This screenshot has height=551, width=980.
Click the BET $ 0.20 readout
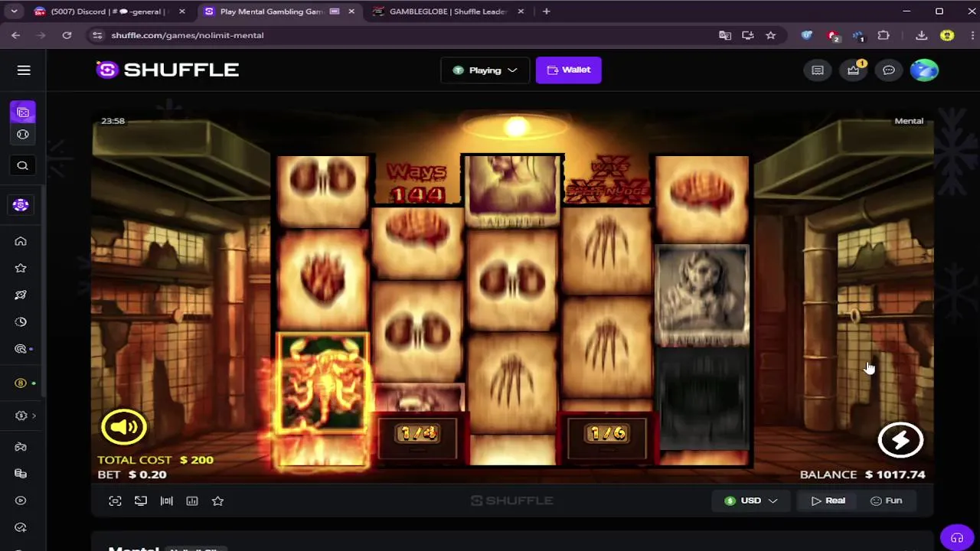coord(132,474)
